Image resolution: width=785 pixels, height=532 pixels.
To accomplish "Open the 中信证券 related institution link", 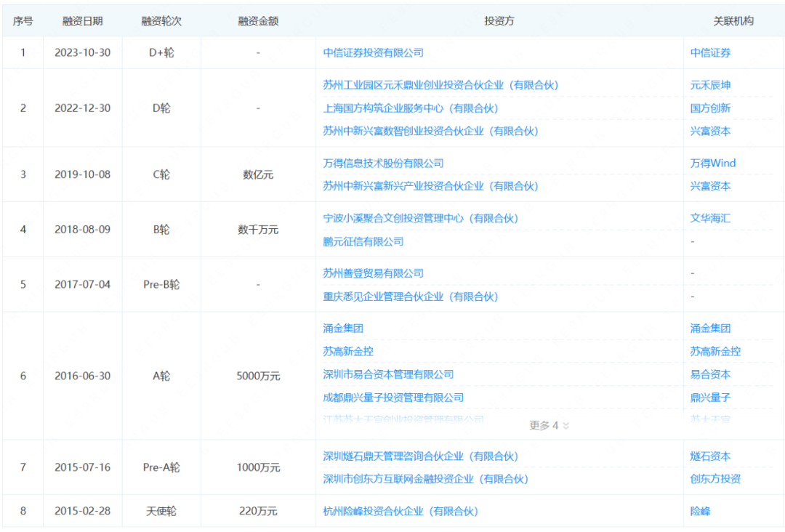I will click(x=709, y=52).
